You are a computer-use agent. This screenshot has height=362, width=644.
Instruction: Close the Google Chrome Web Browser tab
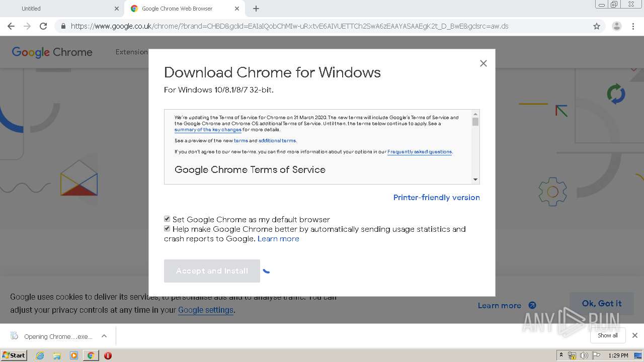237,9
